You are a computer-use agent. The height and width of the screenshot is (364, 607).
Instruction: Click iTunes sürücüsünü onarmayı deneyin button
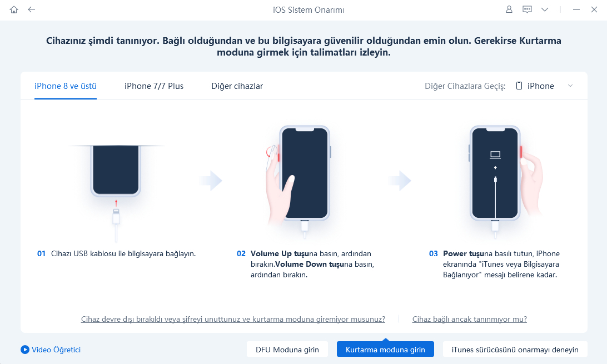tap(515, 350)
